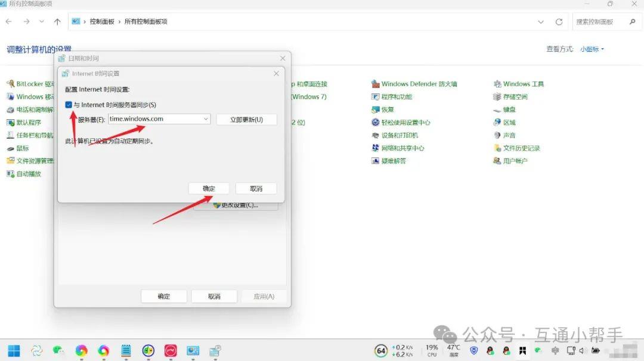644x361 pixels.
Task: Expand the address bar history dropdown chevron
Action: pos(541,21)
